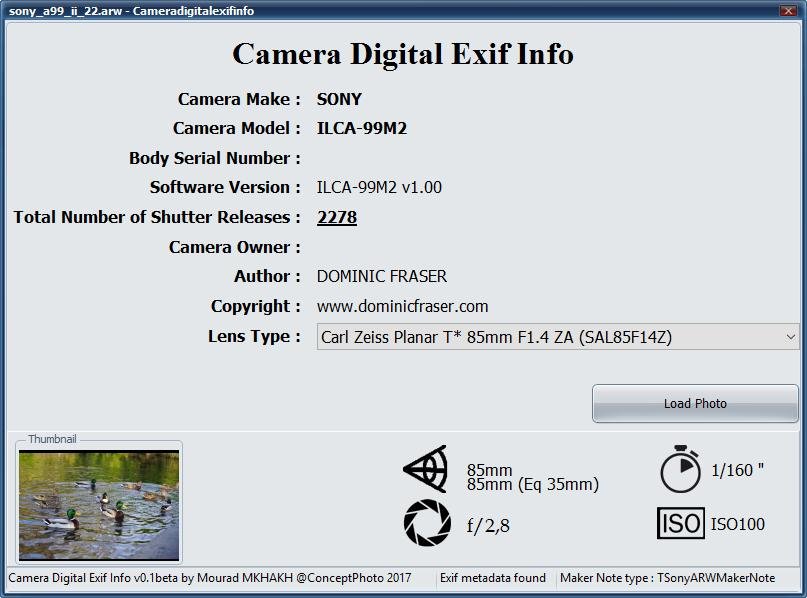Open the Lens Type dropdown arrow

(791, 337)
